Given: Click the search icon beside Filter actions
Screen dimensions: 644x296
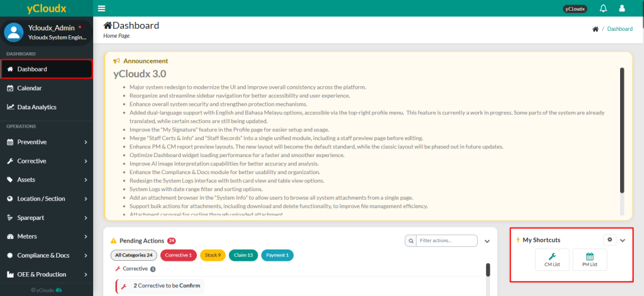Looking at the screenshot, I should (410, 241).
